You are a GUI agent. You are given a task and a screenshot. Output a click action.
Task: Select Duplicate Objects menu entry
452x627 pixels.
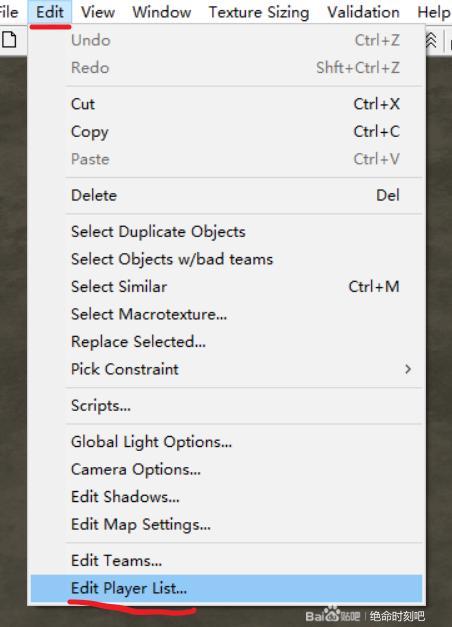[x=226, y=232]
